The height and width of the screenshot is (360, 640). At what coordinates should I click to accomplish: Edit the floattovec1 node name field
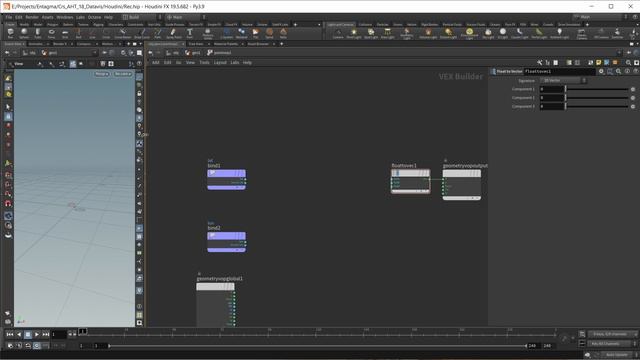(x=559, y=71)
